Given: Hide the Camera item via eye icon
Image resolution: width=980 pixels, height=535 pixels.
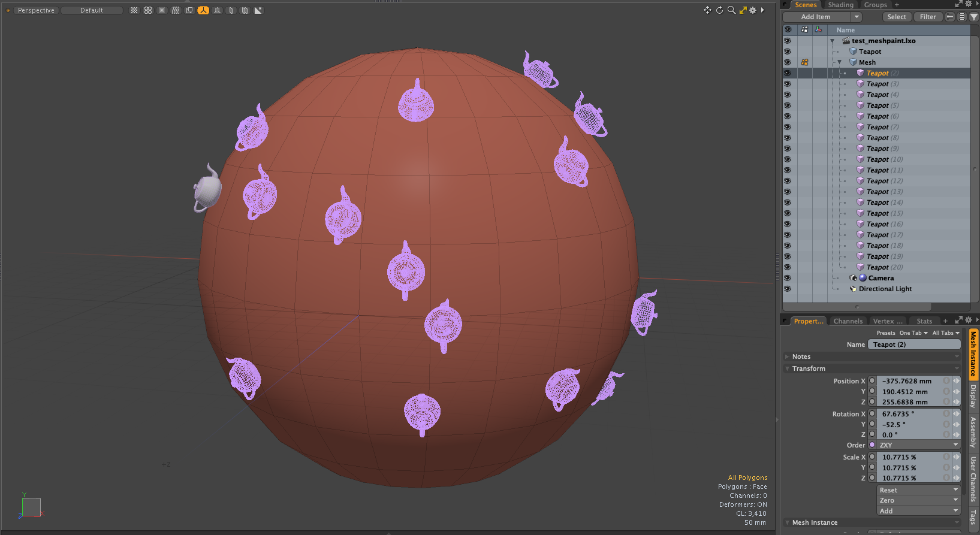Looking at the screenshot, I should (787, 278).
